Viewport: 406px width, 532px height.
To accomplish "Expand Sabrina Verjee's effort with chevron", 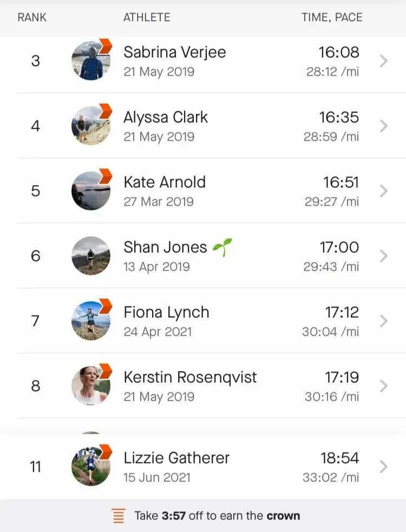I will click(x=384, y=61).
